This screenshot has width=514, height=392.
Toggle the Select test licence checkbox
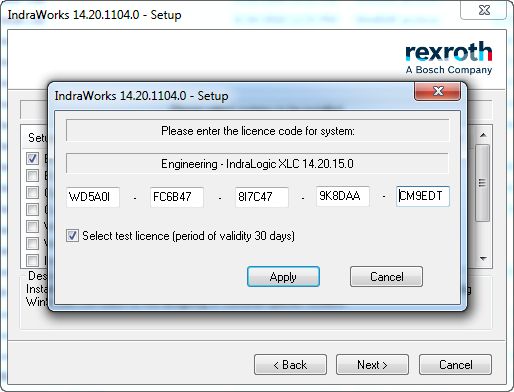pyautogui.click(x=72, y=236)
